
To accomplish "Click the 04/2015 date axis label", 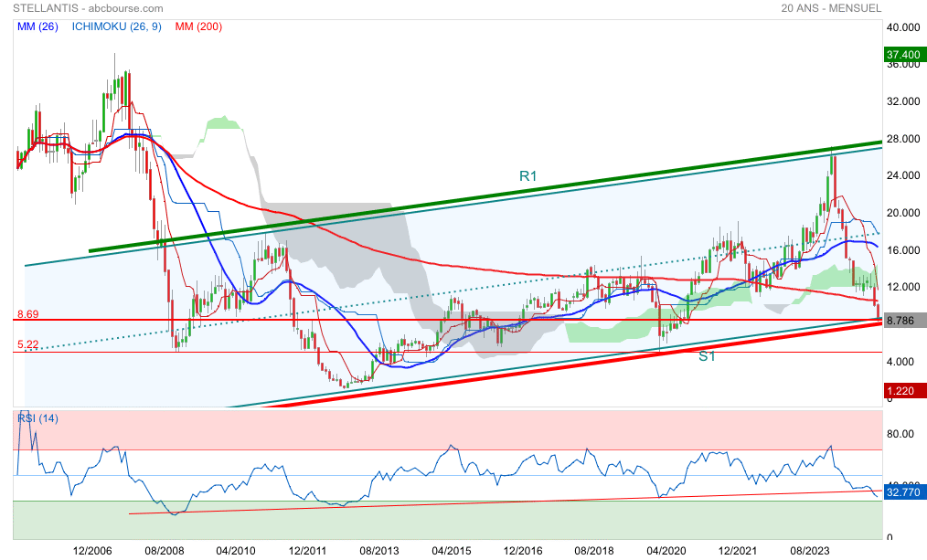I will coord(451,551).
